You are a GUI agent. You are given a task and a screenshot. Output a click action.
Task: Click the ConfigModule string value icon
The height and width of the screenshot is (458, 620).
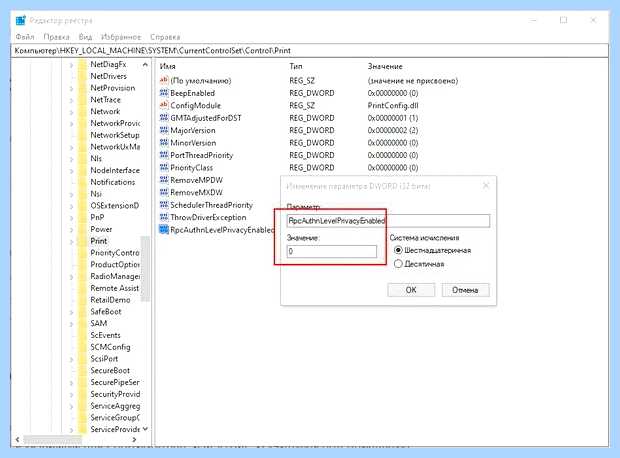[x=164, y=105]
